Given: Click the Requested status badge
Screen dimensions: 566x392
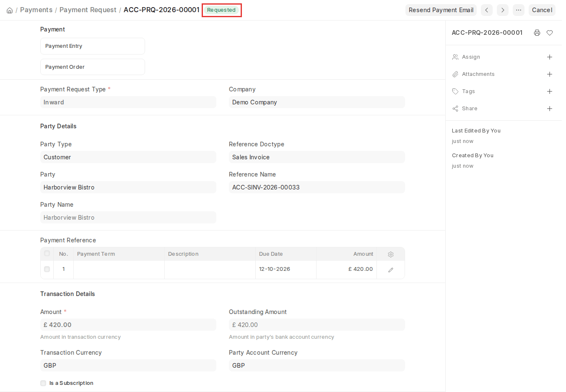Looking at the screenshot, I should (x=221, y=10).
